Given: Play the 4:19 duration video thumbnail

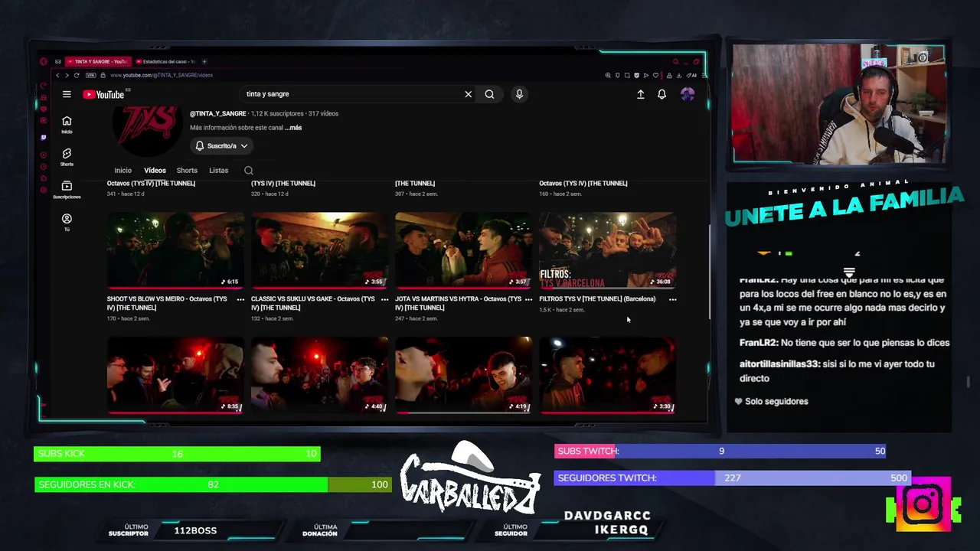Looking at the screenshot, I should tap(463, 375).
